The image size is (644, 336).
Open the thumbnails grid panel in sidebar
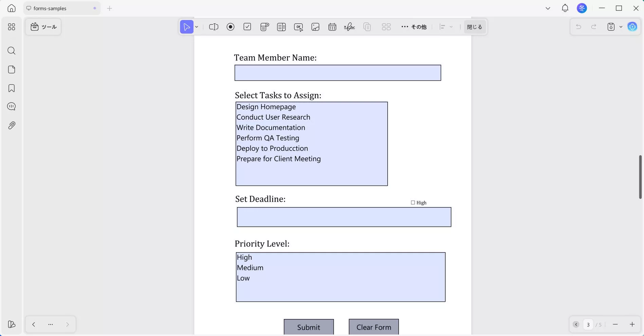coord(12,27)
